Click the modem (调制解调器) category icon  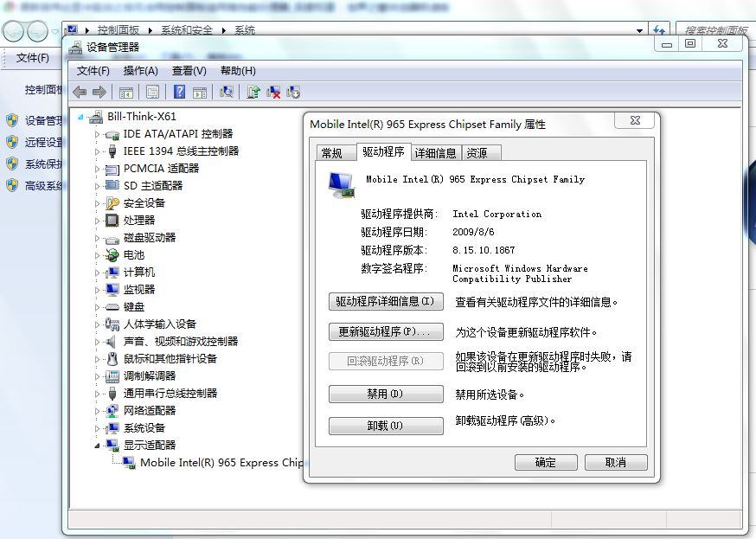click(x=112, y=376)
